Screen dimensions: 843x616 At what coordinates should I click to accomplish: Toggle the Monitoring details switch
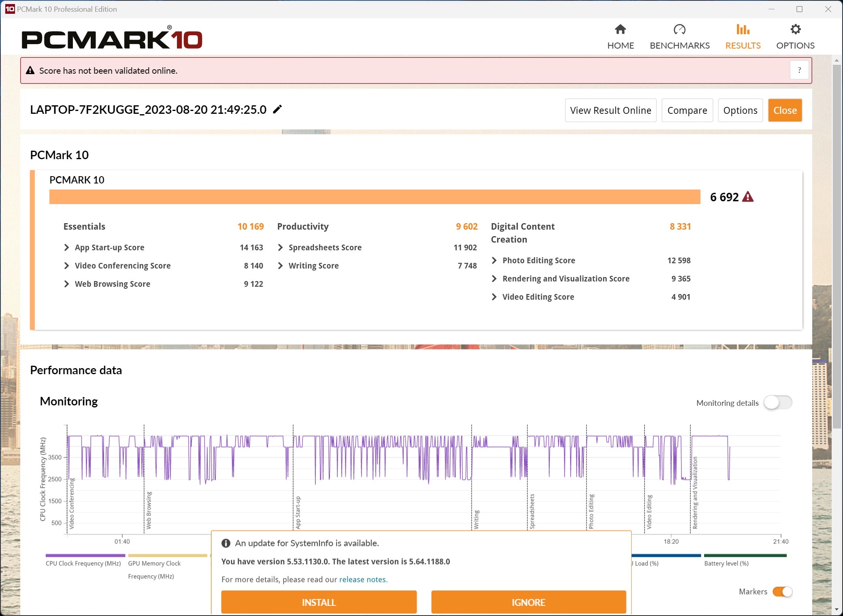777,403
